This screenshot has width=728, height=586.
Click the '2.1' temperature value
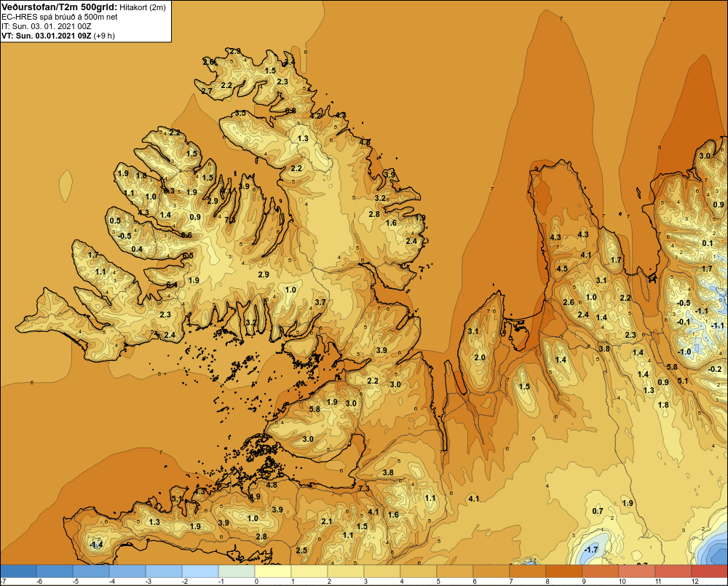(x=327, y=521)
